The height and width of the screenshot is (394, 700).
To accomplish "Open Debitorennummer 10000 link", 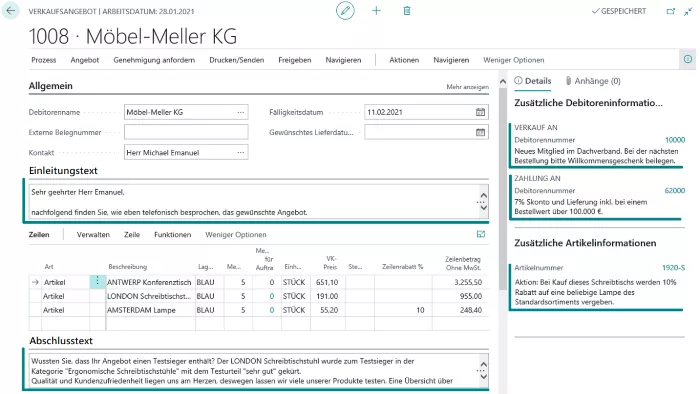I will coord(675,140).
